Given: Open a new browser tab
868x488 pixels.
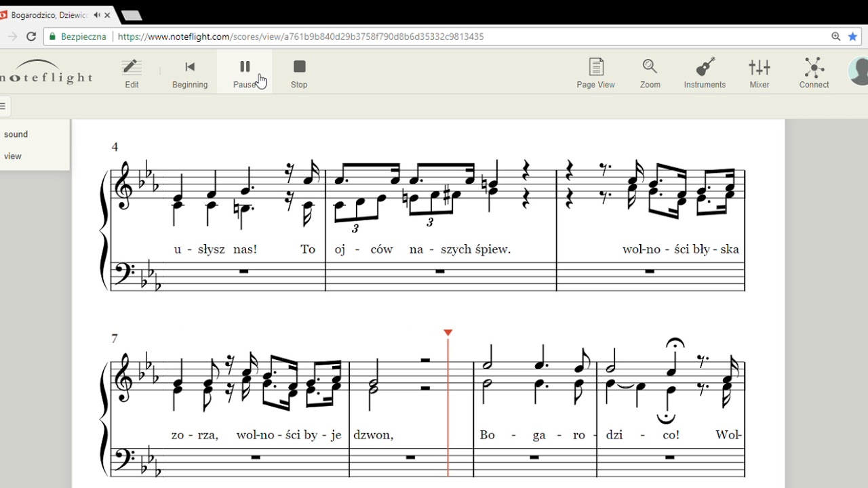Looking at the screenshot, I should [x=131, y=16].
